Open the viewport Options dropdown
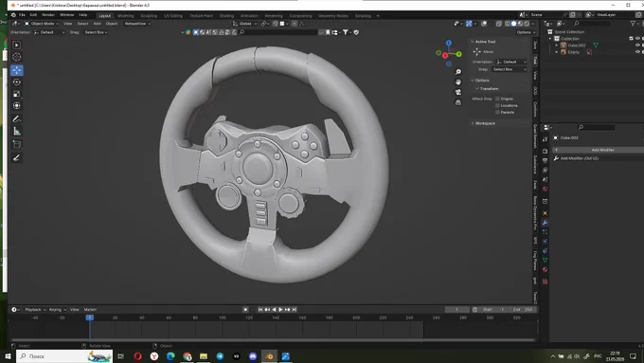Viewport: 644px width, 363px height. pyautogui.click(x=526, y=32)
